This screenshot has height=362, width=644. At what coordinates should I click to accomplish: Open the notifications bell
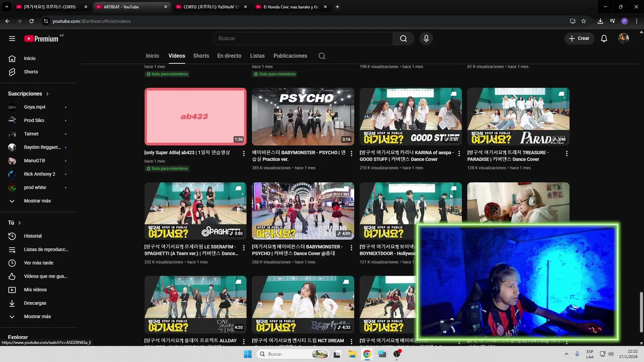tap(604, 38)
